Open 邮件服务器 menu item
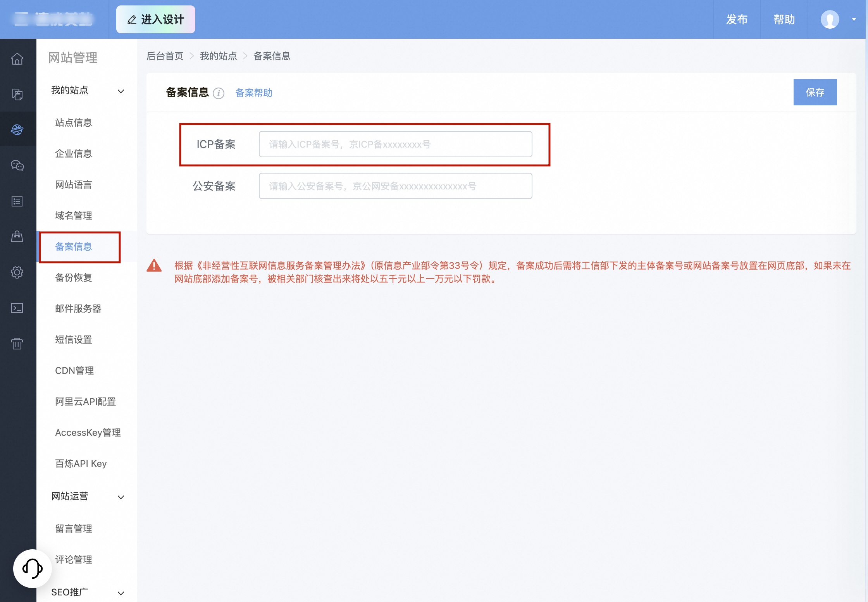 tap(78, 309)
